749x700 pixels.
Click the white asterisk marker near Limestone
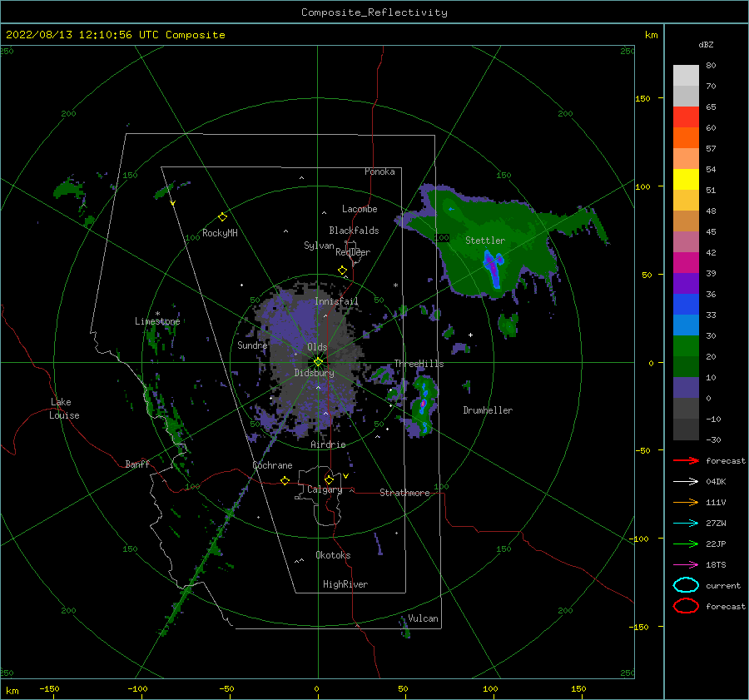pyautogui.click(x=157, y=314)
